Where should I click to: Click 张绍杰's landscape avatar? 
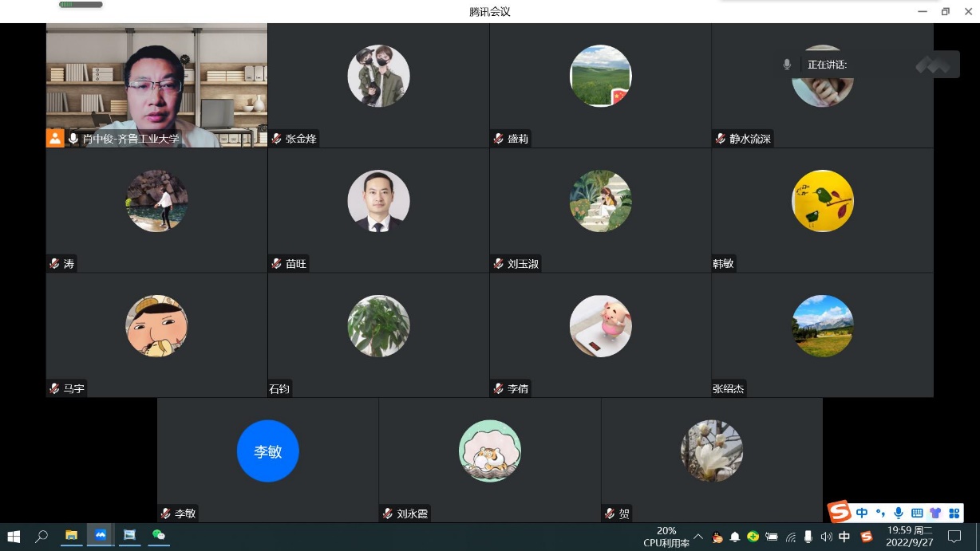pos(823,326)
